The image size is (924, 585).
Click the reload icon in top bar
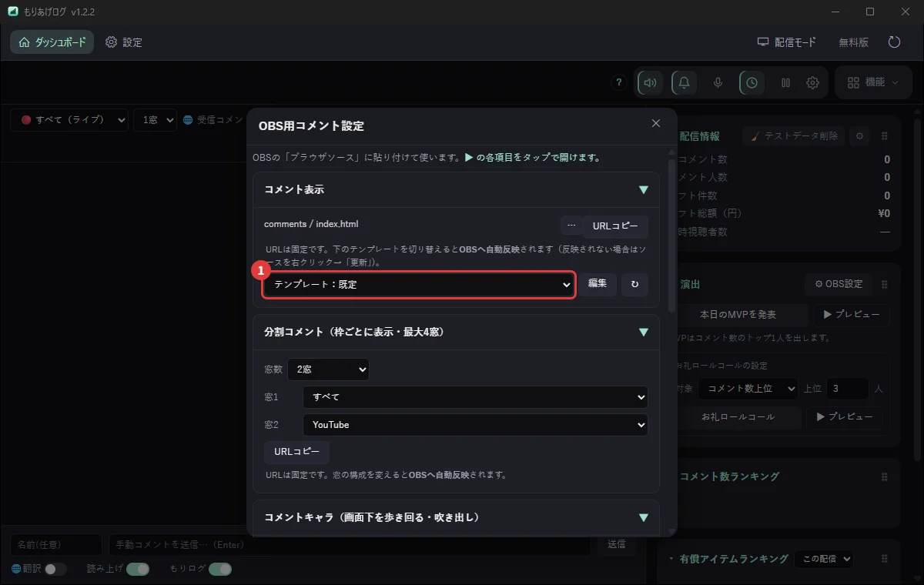click(x=894, y=42)
